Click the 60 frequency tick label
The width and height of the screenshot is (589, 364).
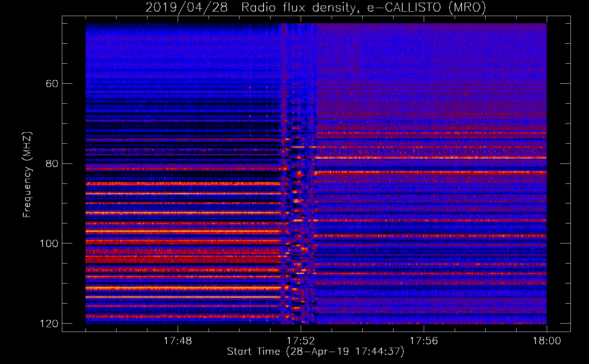click(x=52, y=84)
